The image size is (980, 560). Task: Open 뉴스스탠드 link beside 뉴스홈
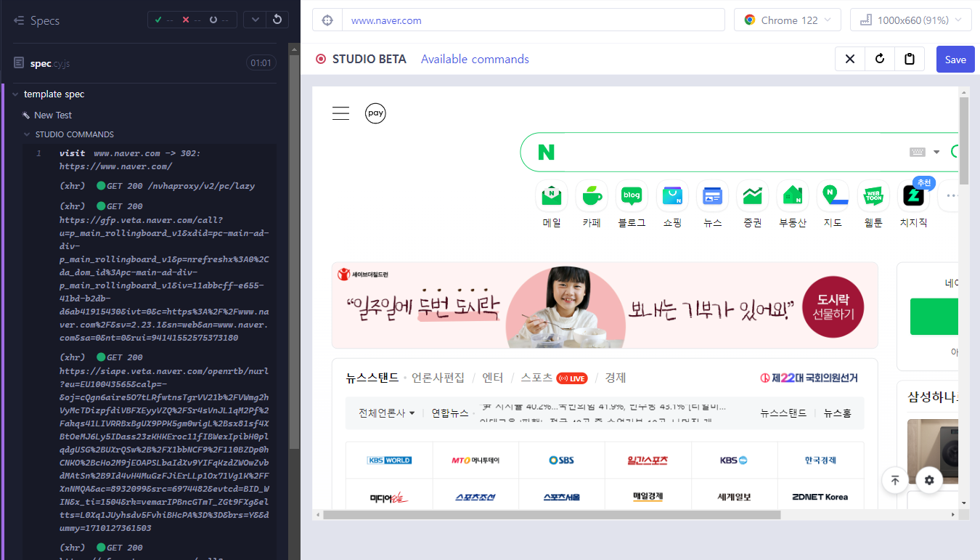point(783,413)
